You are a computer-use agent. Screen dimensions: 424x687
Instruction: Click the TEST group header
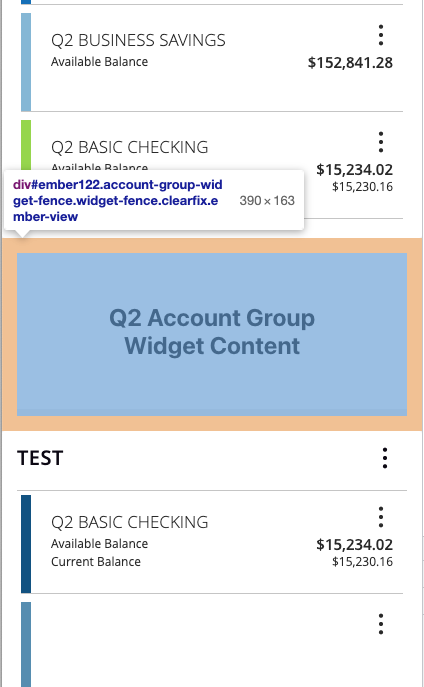40,458
